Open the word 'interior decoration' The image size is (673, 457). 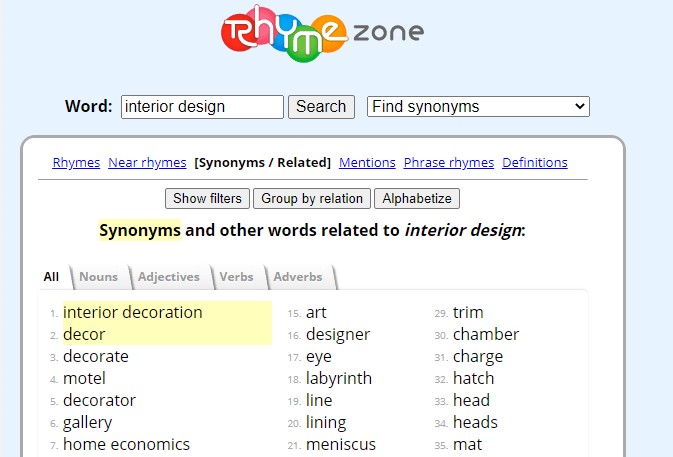click(133, 312)
